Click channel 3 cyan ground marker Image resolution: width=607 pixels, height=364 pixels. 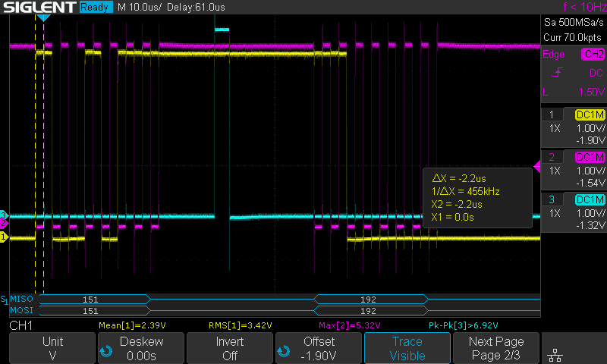coord(4,215)
